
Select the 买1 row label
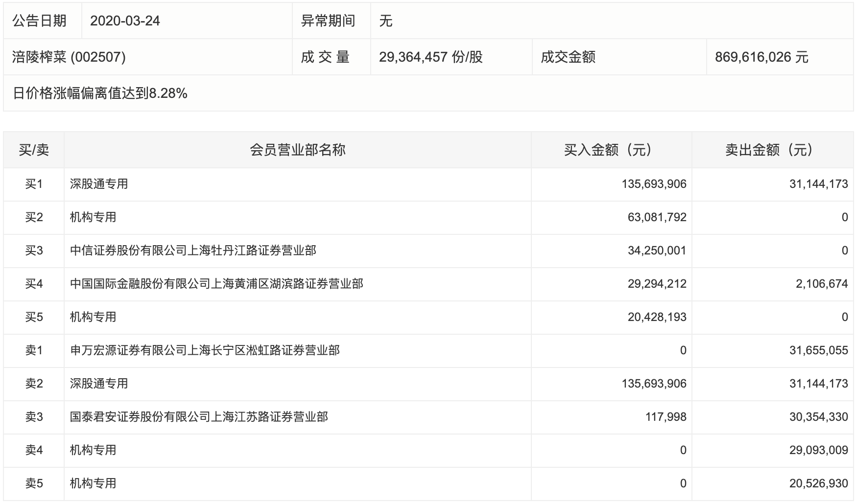pyautogui.click(x=34, y=184)
